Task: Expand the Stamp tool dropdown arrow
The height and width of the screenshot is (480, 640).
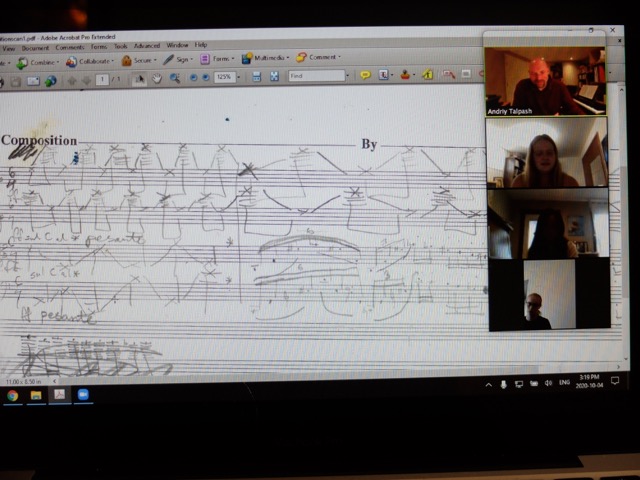Action: click(x=414, y=75)
